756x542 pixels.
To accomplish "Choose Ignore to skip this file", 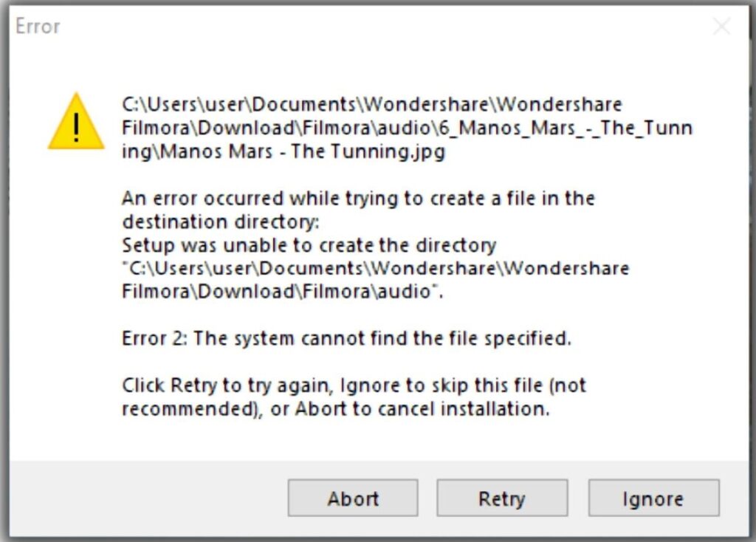I will (x=653, y=498).
